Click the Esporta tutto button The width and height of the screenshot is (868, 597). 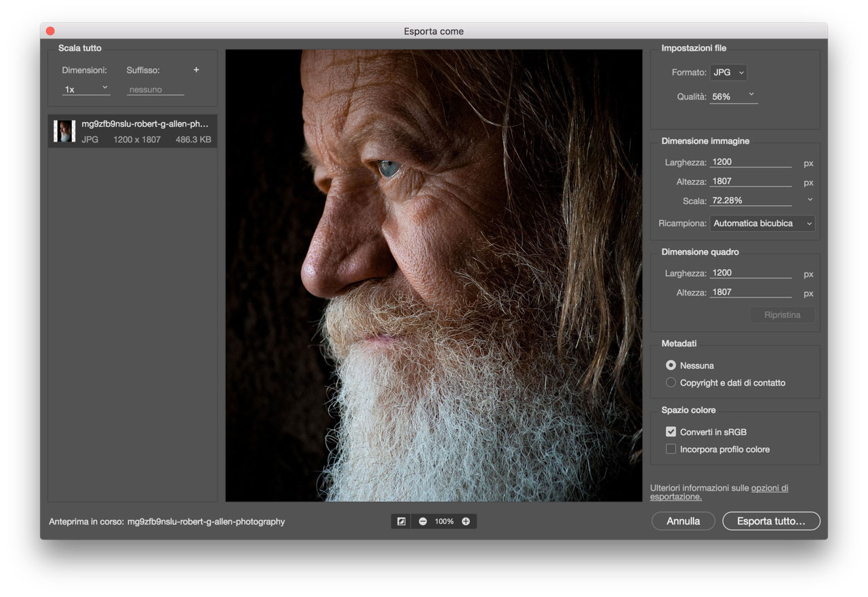click(x=771, y=521)
